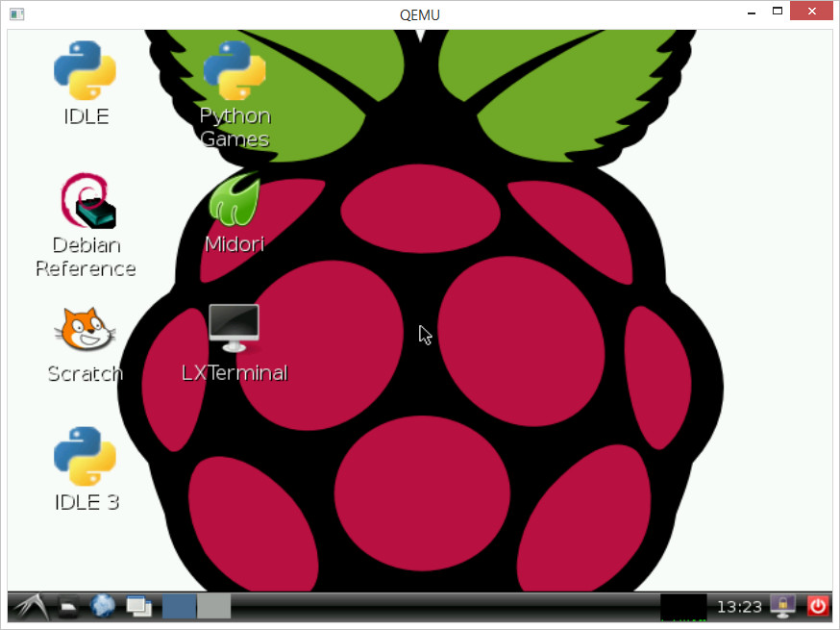Click the CPU usage monitor in the panel
The image size is (840, 630).
683,607
